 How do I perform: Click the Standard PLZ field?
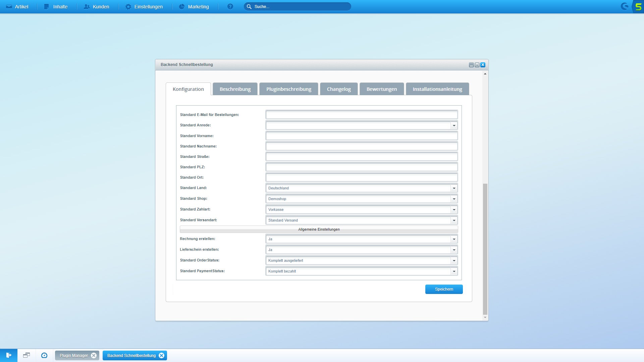(x=362, y=167)
